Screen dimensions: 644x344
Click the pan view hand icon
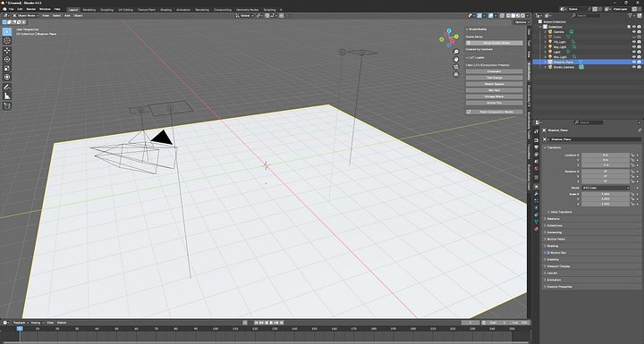click(456, 59)
